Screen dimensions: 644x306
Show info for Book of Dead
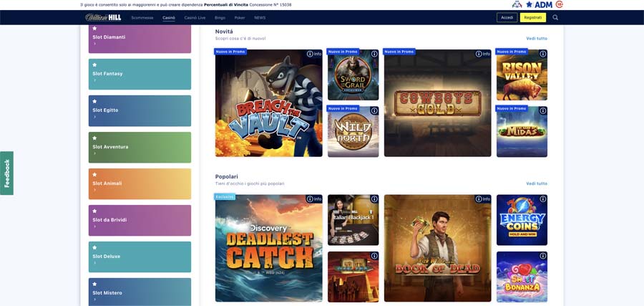(483, 199)
